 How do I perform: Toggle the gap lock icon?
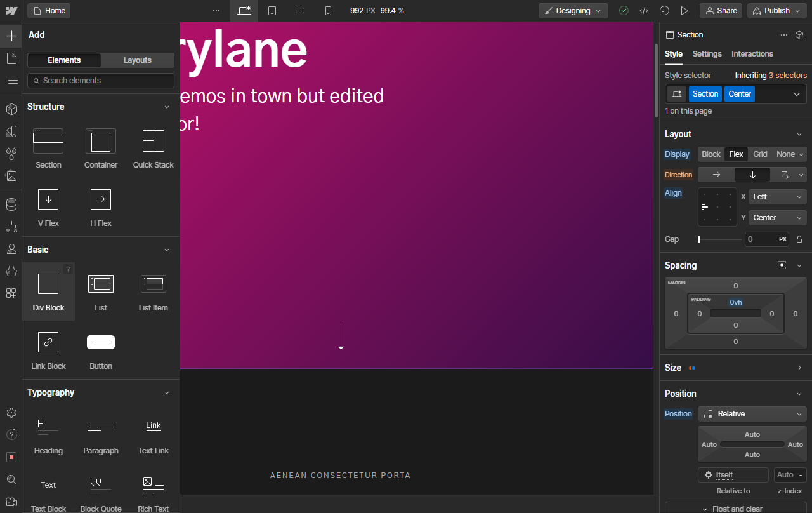click(799, 239)
